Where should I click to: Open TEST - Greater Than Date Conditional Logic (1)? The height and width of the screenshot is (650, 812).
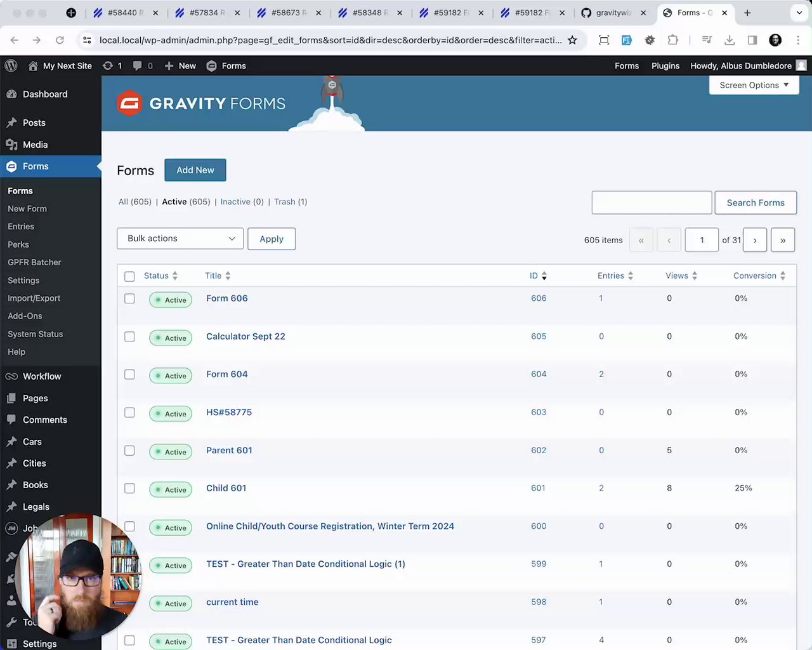(306, 564)
